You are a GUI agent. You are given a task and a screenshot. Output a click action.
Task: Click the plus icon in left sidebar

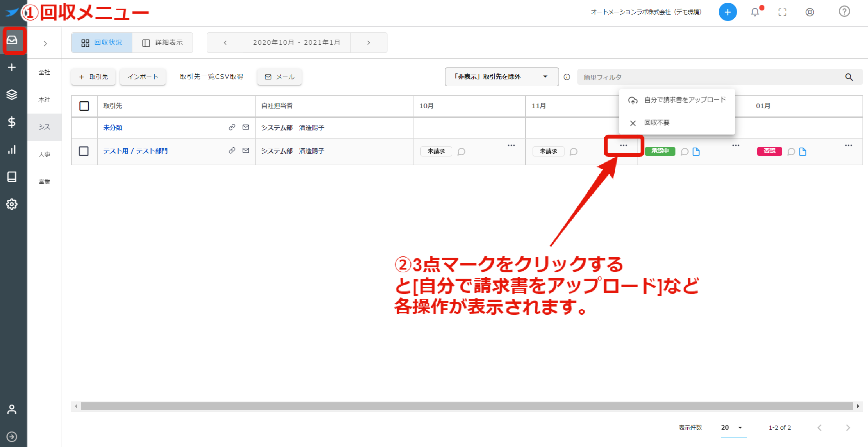[x=12, y=68]
